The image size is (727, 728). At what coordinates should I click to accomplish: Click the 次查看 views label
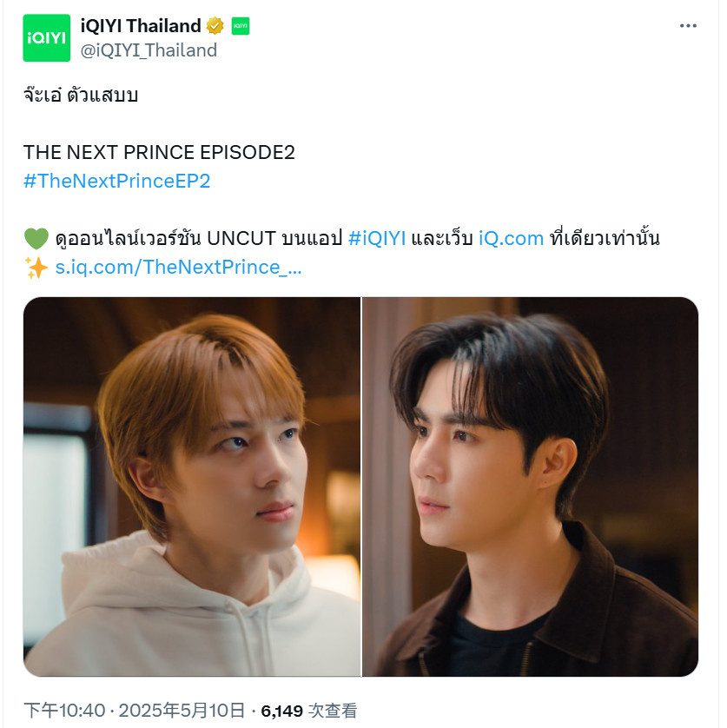tap(333, 711)
